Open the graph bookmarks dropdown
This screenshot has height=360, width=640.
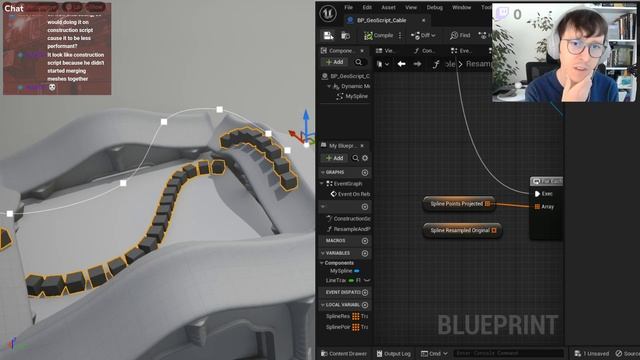[x=382, y=64]
